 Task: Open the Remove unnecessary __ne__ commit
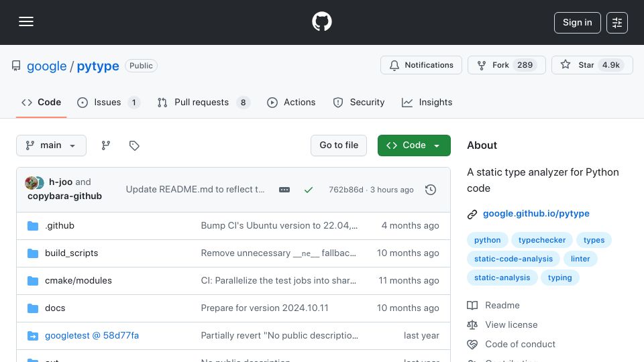click(x=278, y=253)
